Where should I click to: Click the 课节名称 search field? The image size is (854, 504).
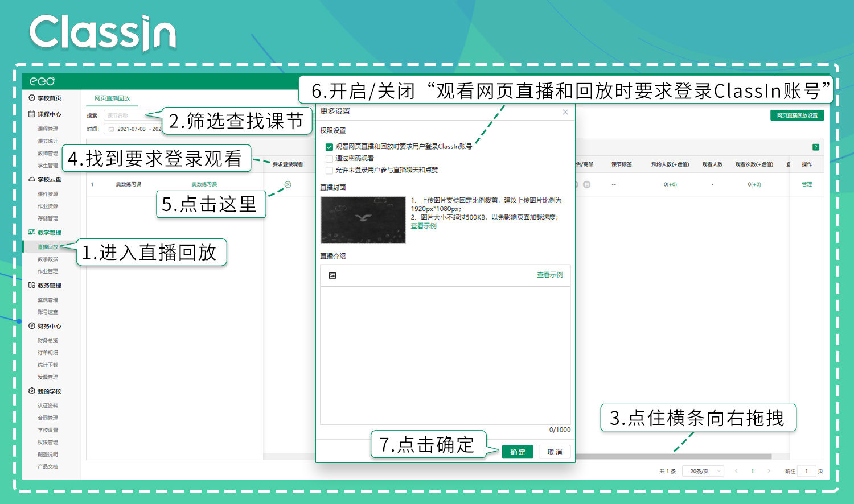click(132, 115)
